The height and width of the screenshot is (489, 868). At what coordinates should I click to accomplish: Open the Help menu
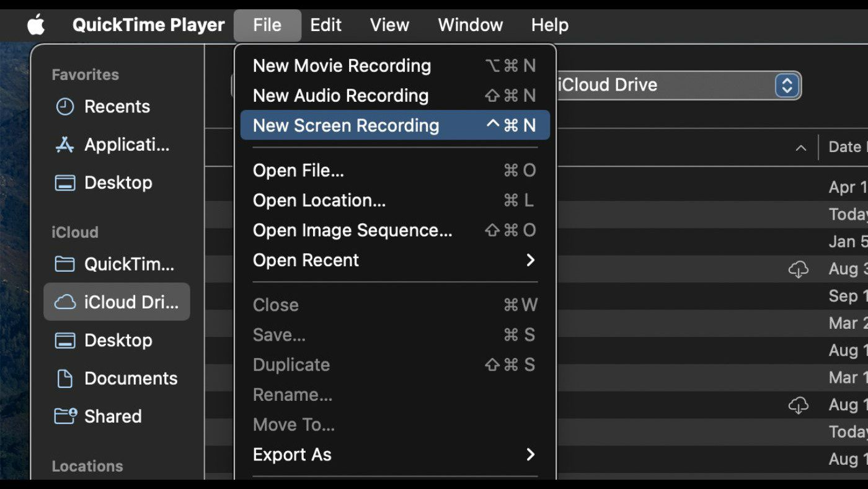549,25
